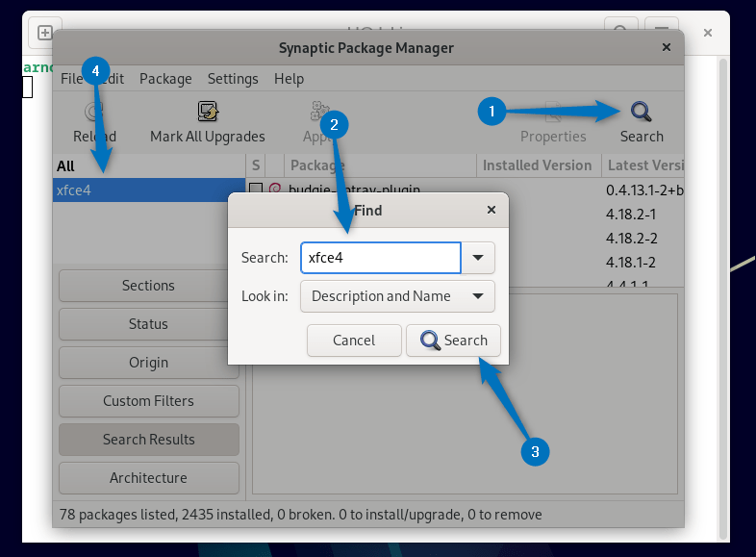Viewport: 756px width, 557px height.
Task: Click the Latest Version column header
Action: coord(643,165)
